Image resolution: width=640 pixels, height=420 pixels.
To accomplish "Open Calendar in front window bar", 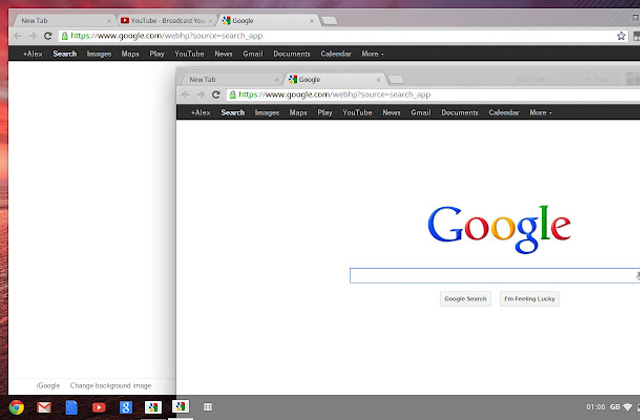I will [x=504, y=113].
